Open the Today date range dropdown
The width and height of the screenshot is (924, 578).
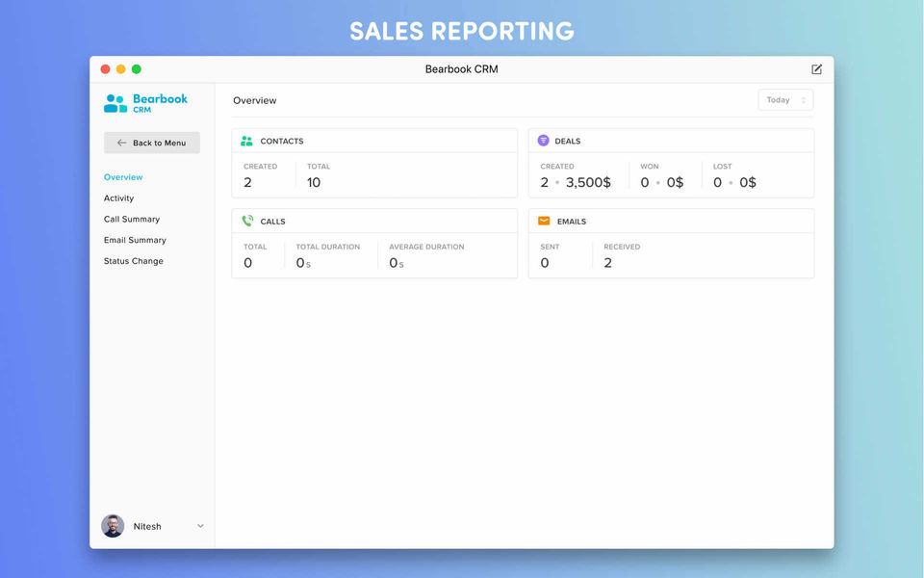(x=785, y=99)
